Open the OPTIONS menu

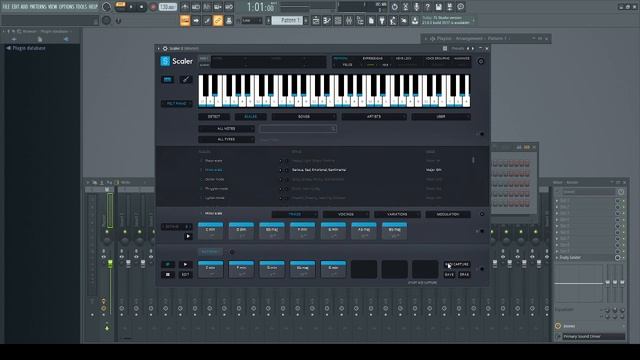pyautogui.click(x=66, y=7)
